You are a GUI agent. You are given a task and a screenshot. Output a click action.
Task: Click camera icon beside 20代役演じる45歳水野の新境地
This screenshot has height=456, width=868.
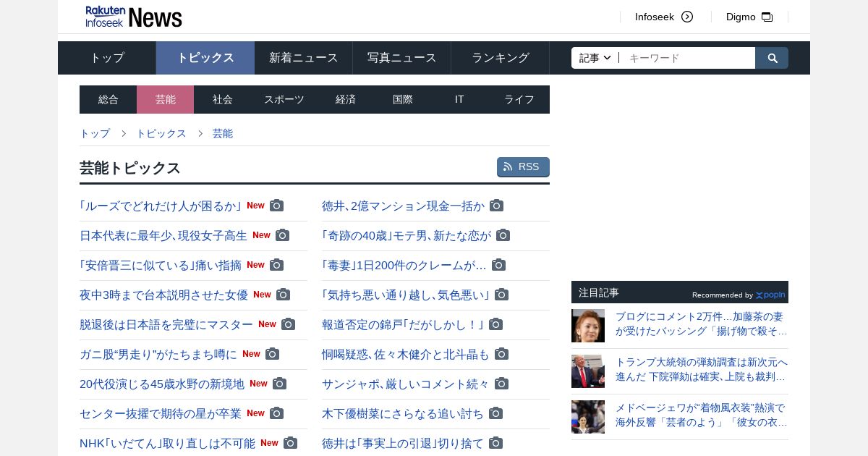click(x=280, y=384)
